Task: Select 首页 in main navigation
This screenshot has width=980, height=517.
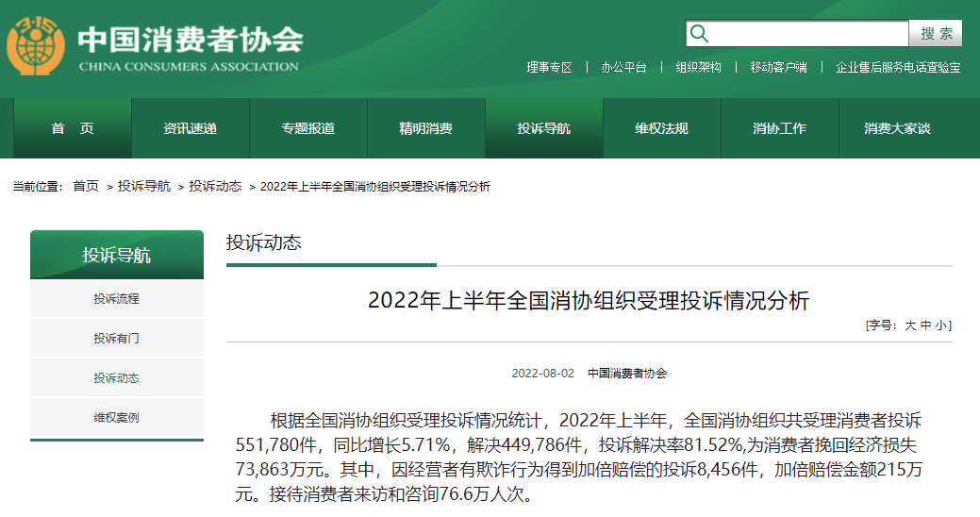Action: click(73, 128)
